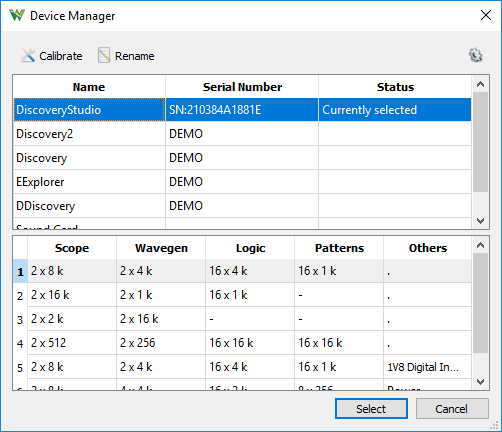Click the configuration list scrollbar thumb
The image size is (502, 432).
pyautogui.click(x=480, y=303)
